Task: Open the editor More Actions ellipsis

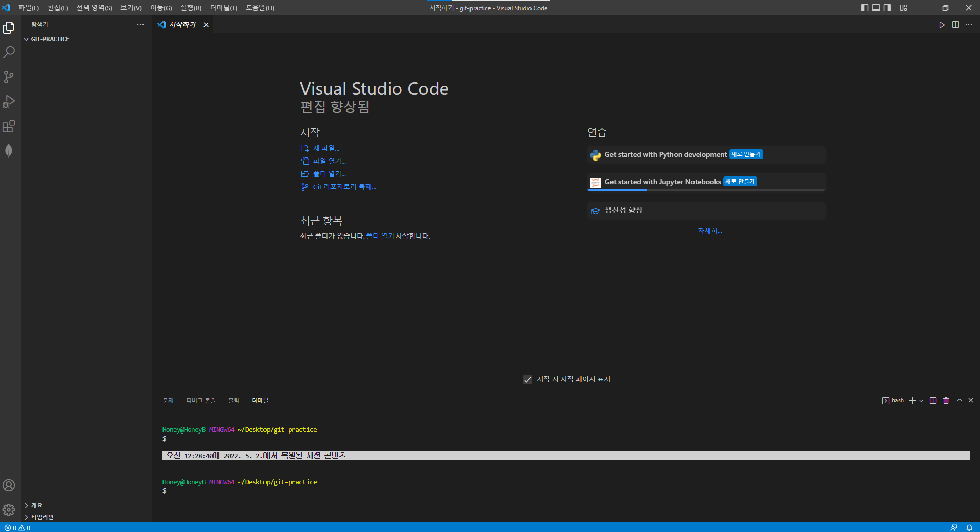Action: 969,25
